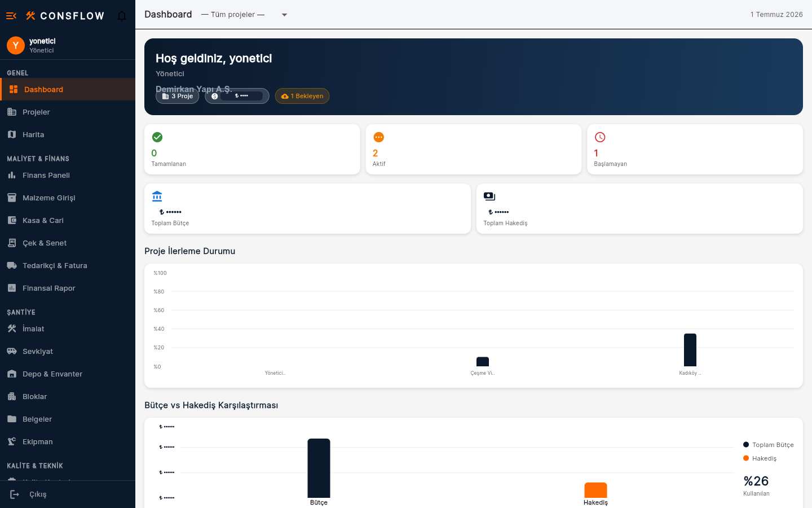812x508 pixels.
Task: Click the Kadıköy progress bar
Action: (x=690, y=350)
